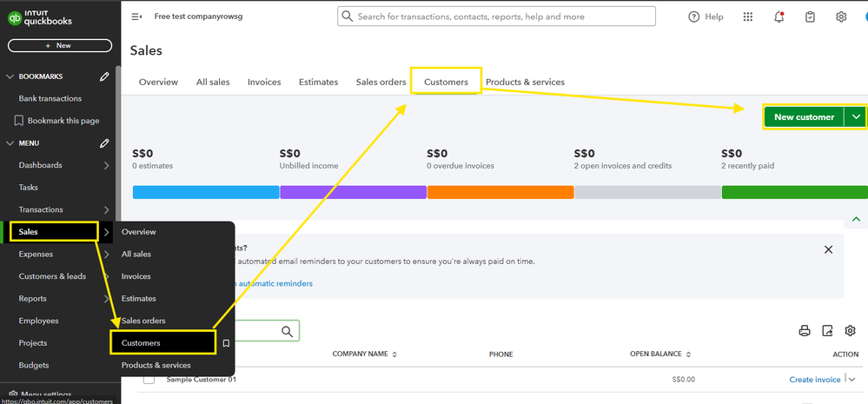The width and height of the screenshot is (868, 404).
Task: Open the Help question-mark icon
Action: 693,17
